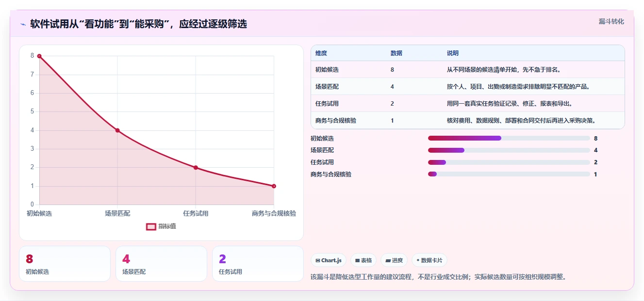Click the chart data point at 场景匹配
Viewport: 644px width, 301px height.
pos(117,130)
